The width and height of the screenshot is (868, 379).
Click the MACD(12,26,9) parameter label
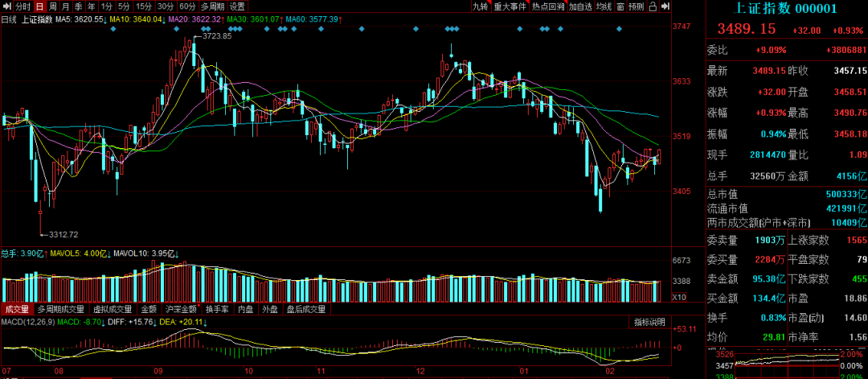click(x=28, y=322)
